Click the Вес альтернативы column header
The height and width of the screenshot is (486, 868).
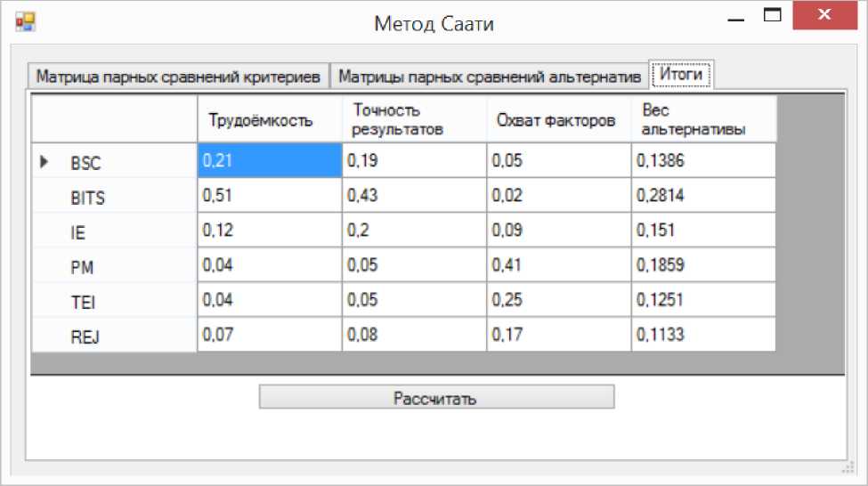703,120
